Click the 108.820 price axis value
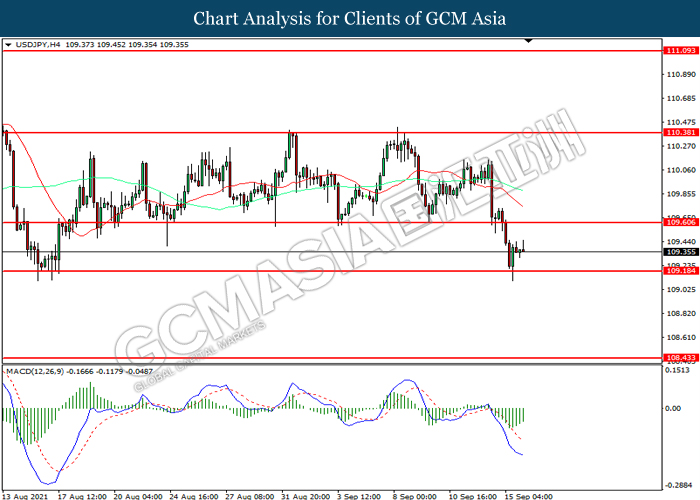Viewport: 700px width, 500px height. [x=681, y=313]
